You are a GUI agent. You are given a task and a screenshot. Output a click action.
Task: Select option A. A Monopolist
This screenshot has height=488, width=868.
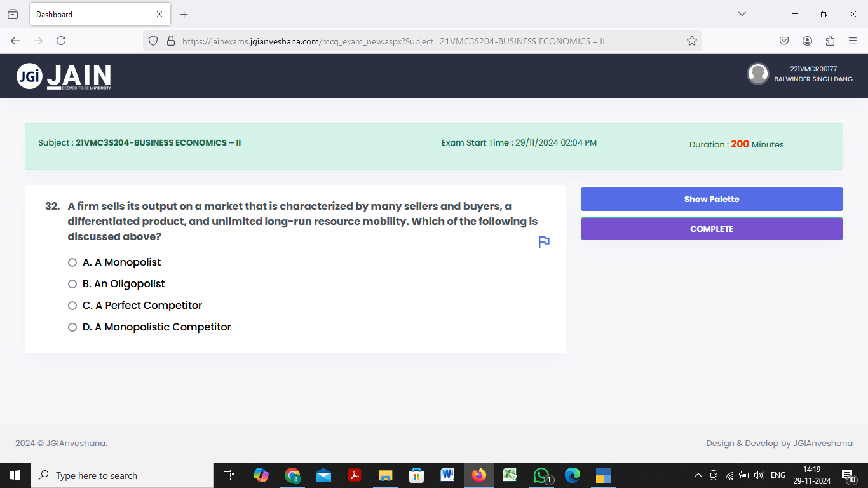pos(72,262)
